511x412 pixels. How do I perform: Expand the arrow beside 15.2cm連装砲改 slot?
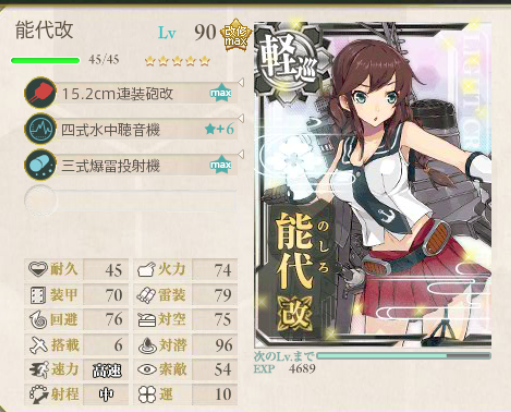(241, 82)
